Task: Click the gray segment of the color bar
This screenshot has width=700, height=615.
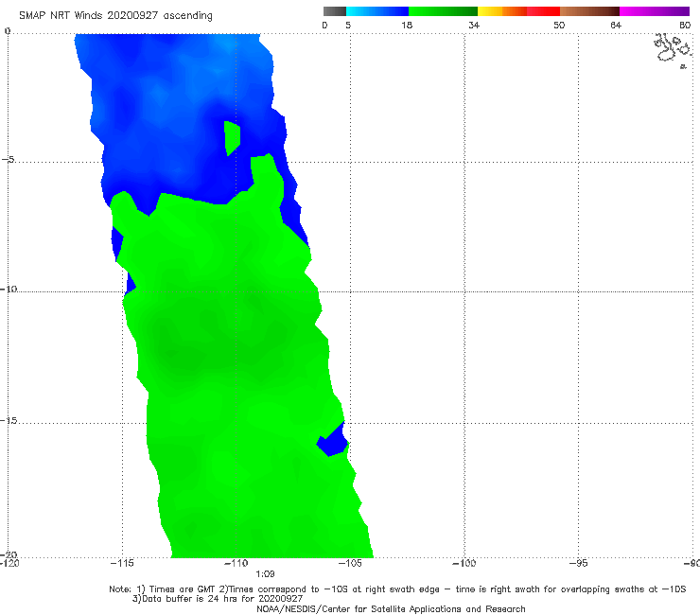Action: coord(335,11)
